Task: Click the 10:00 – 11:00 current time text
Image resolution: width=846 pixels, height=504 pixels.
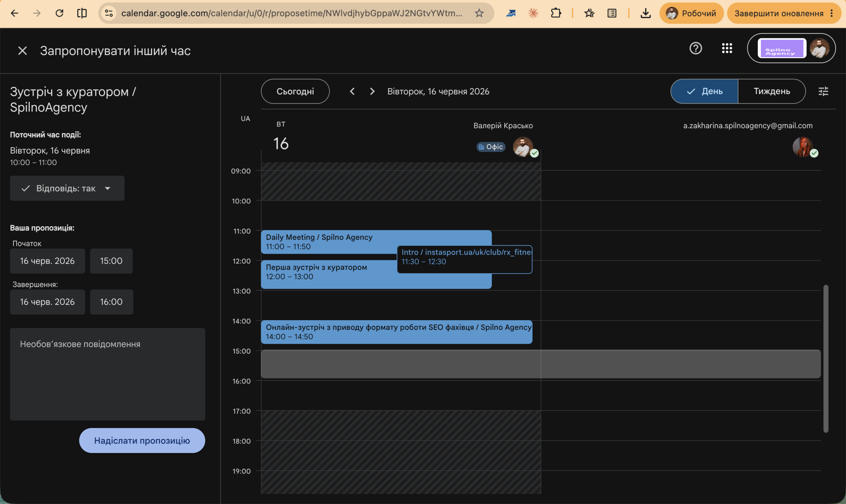Action: coord(33,162)
